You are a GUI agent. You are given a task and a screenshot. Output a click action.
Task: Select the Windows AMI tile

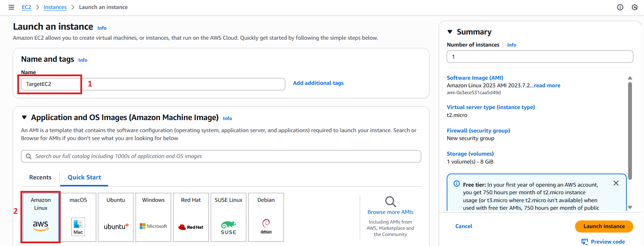coord(153,217)
